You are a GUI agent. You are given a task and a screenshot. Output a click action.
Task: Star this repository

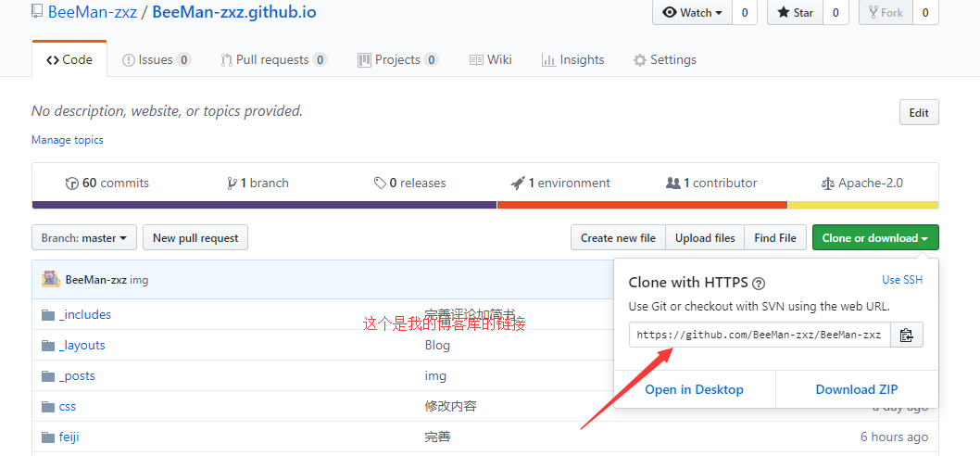[x=795, y=12]
